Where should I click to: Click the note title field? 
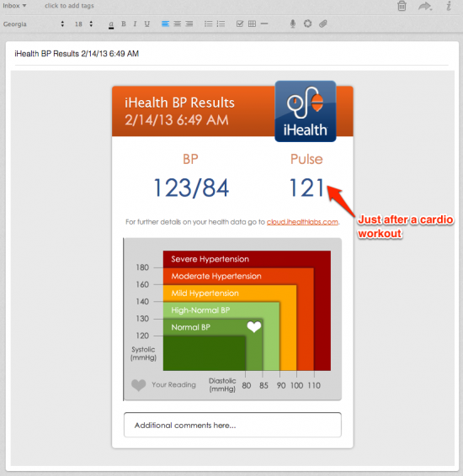click(x=231, y=54)
